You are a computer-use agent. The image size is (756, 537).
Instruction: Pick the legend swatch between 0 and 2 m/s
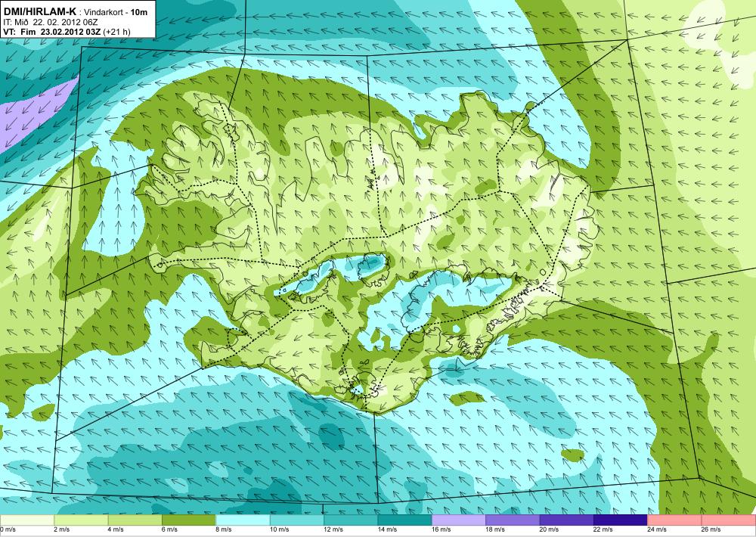[x=27, y=520]
